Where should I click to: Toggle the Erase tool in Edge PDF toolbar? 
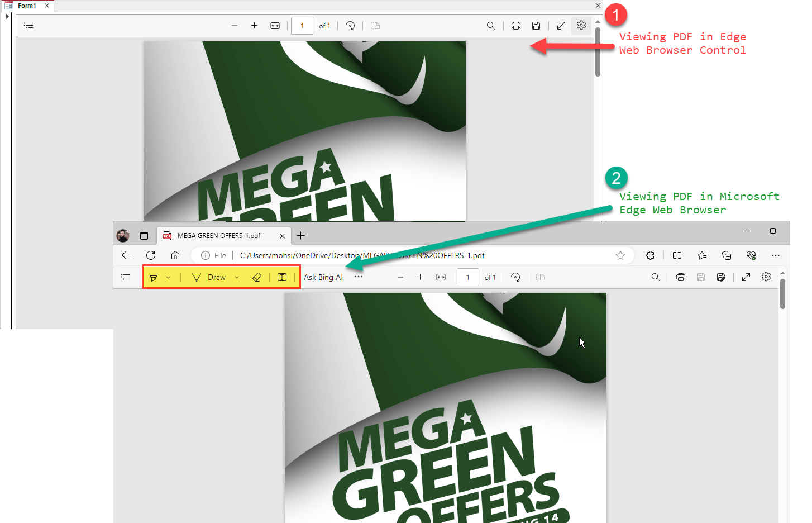[x=257, y=277]
